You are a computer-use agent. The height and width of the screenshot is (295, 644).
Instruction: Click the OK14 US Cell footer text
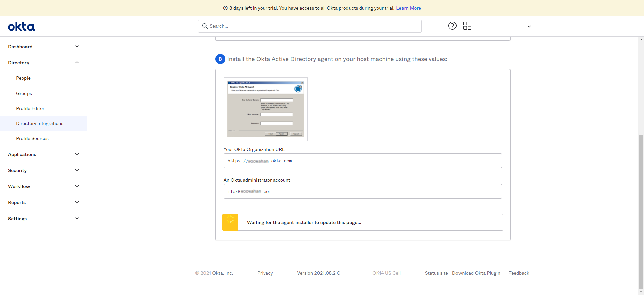387,273
